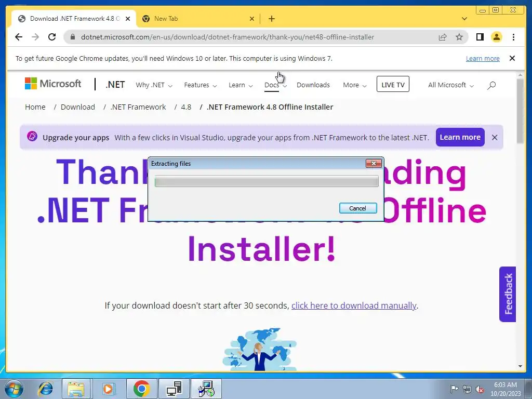Click the LIVE TV button
The image size is (532, 399).
pyautogui.click(x=393, y=84)
